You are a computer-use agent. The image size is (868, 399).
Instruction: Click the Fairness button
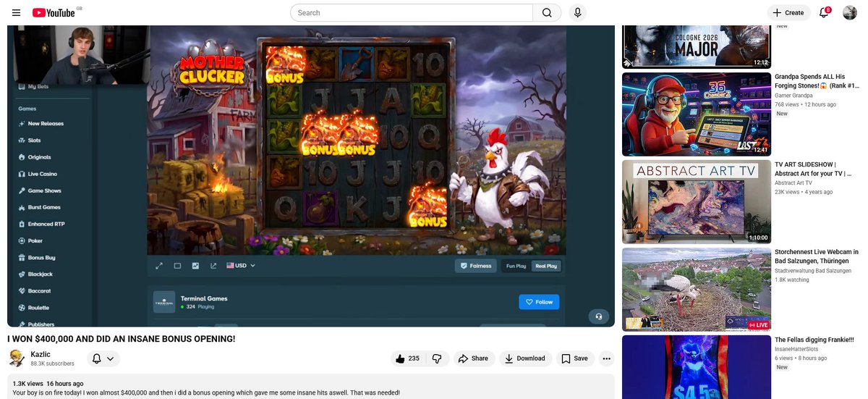[475, 266]
